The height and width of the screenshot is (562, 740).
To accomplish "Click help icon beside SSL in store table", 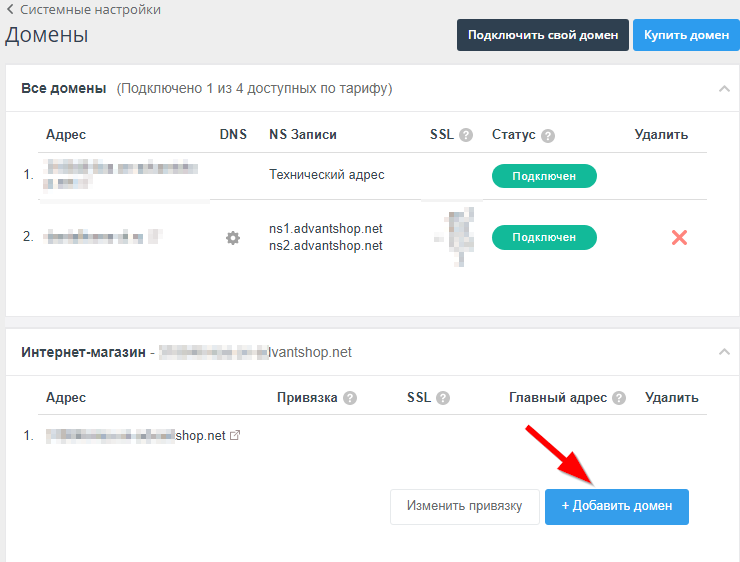I will click(x=443, y=398).
